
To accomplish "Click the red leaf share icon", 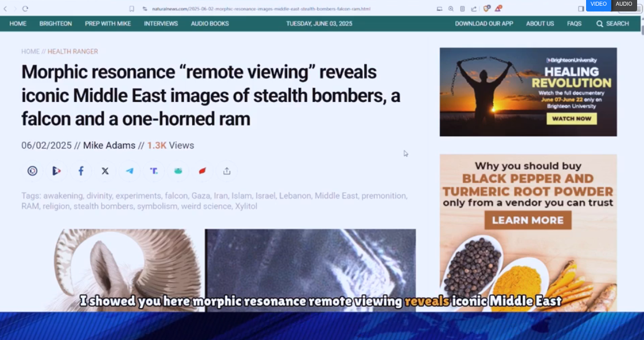I will point(202,171).
